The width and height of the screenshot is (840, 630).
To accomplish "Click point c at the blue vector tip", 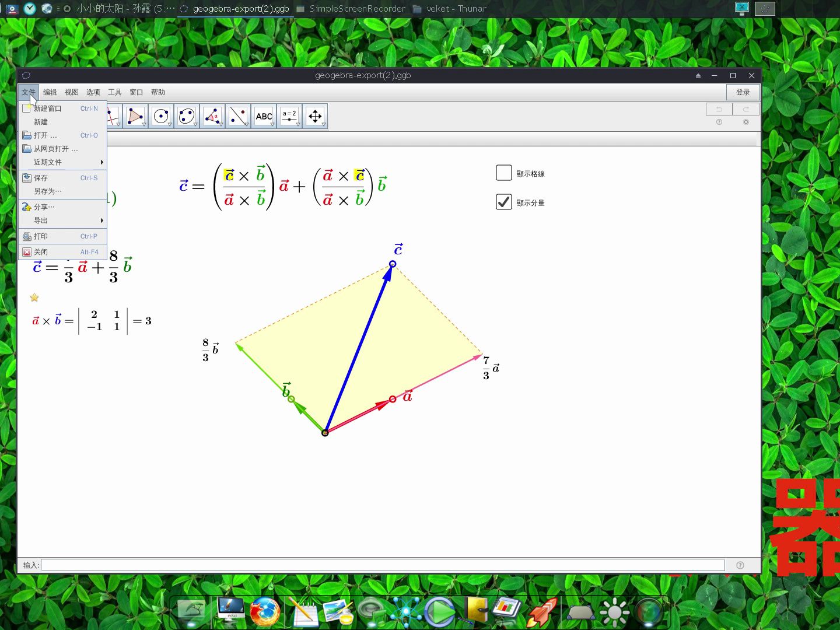I will (x=393, y=264).
